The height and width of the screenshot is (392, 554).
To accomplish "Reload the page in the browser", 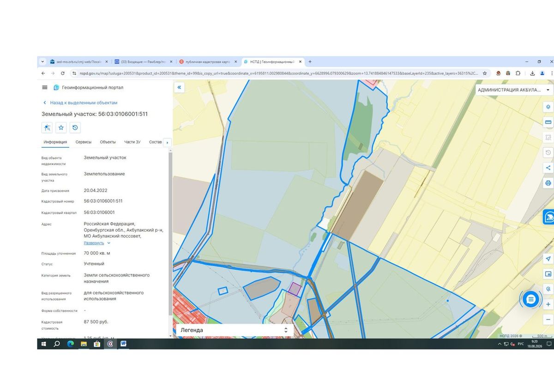I will click(x=62, y=73).
